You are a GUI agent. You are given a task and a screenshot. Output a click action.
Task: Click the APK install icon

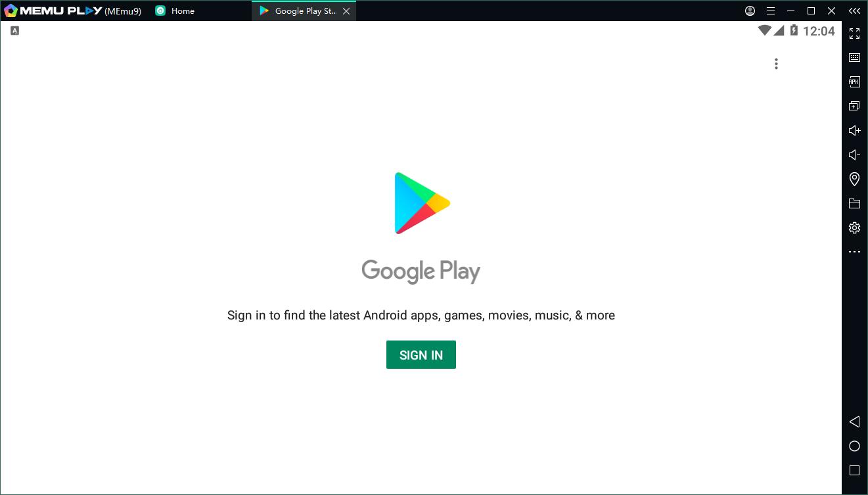click(x=854, y=82)
